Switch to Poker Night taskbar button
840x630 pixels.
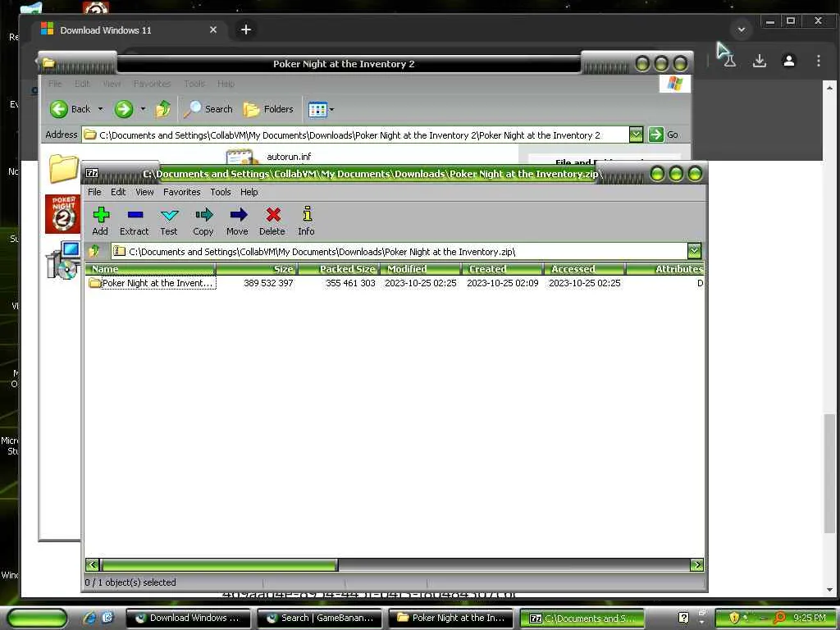pyautogui.click(x=450, y=619)
